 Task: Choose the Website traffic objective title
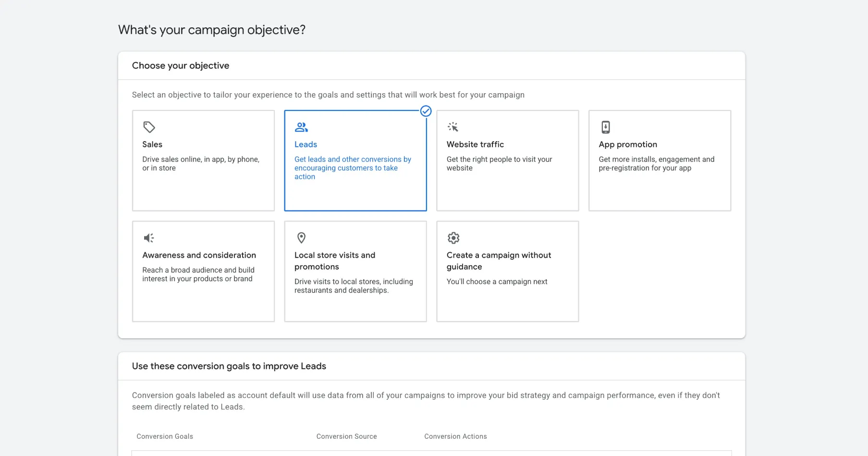(475, 145)
